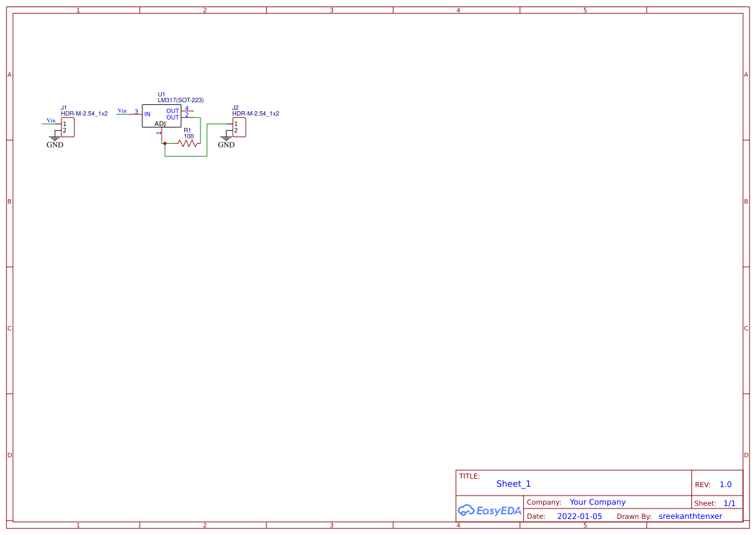Viewport: 756px width, 535px height.
Task: Click the header connector symbol J2
Action: point(238,128)
